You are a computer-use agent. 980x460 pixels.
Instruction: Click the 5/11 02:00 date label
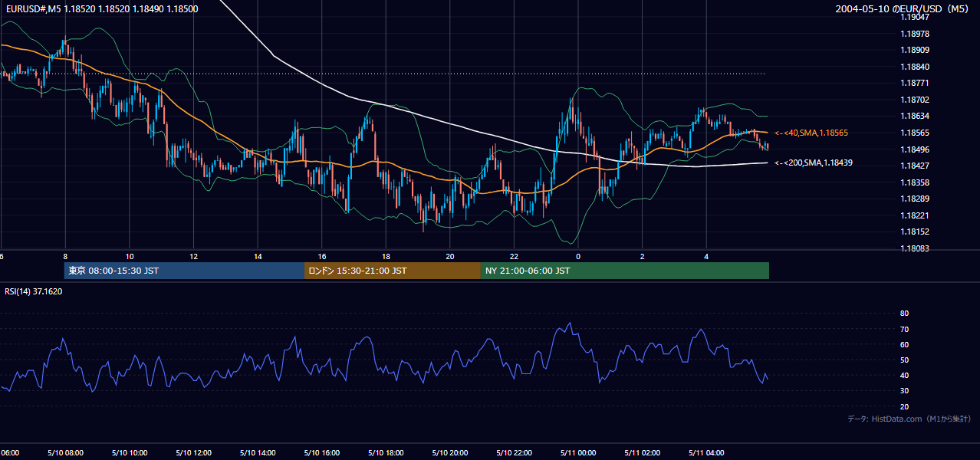(x=642, y=452)
